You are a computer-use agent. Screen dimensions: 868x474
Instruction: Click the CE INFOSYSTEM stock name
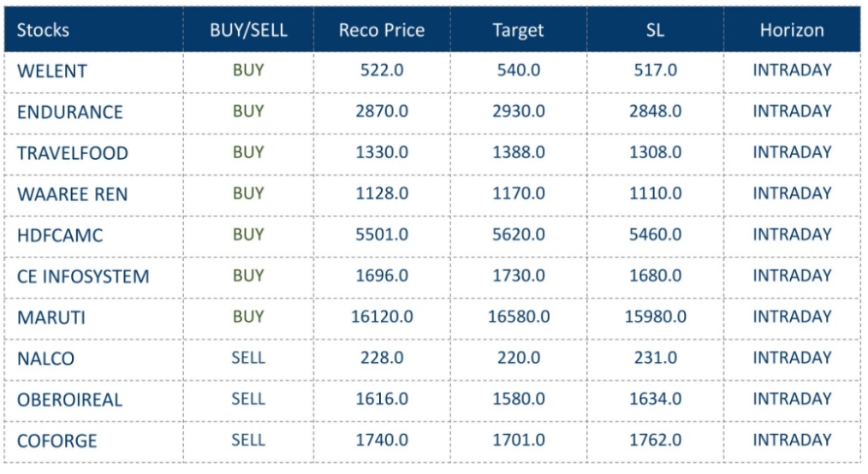83,276
